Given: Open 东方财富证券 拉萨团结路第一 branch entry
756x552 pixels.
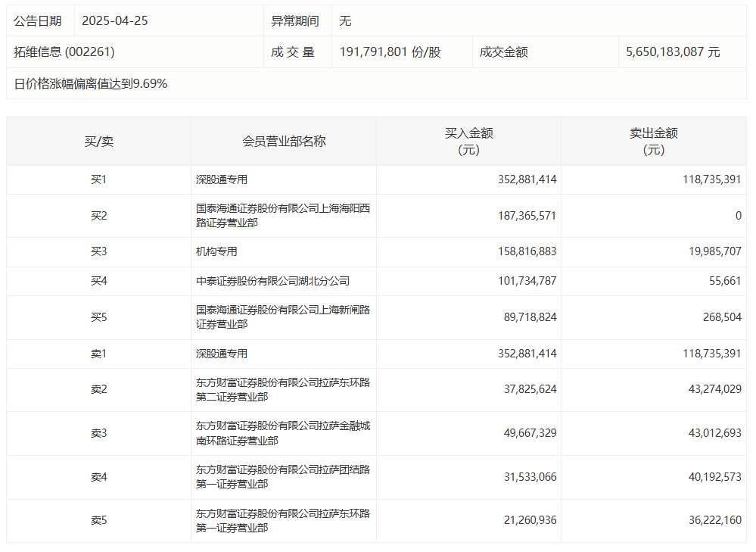Looking at the screenshot, I should (x=282, y=477).
